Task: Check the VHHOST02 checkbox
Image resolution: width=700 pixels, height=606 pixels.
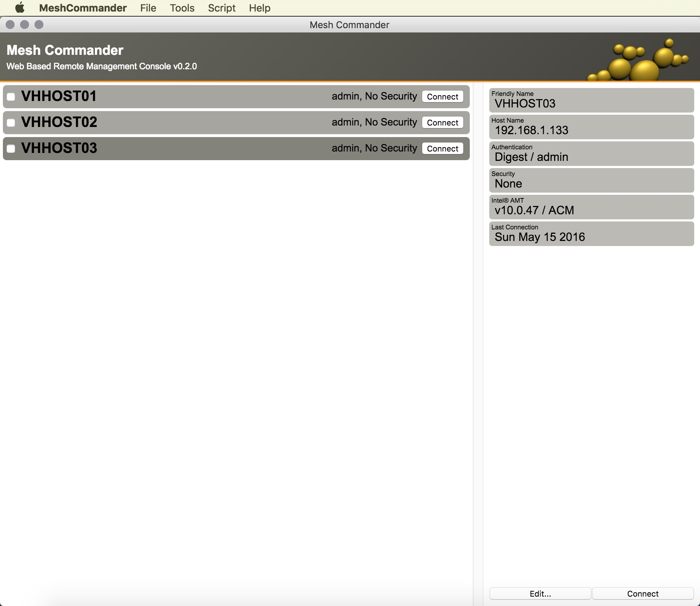Action: 11,123
